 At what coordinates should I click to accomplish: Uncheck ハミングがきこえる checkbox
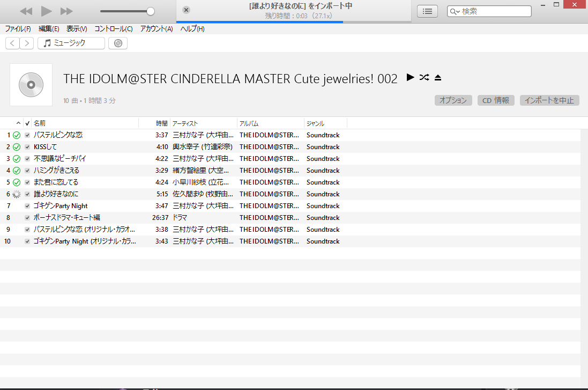coord(27,171)
